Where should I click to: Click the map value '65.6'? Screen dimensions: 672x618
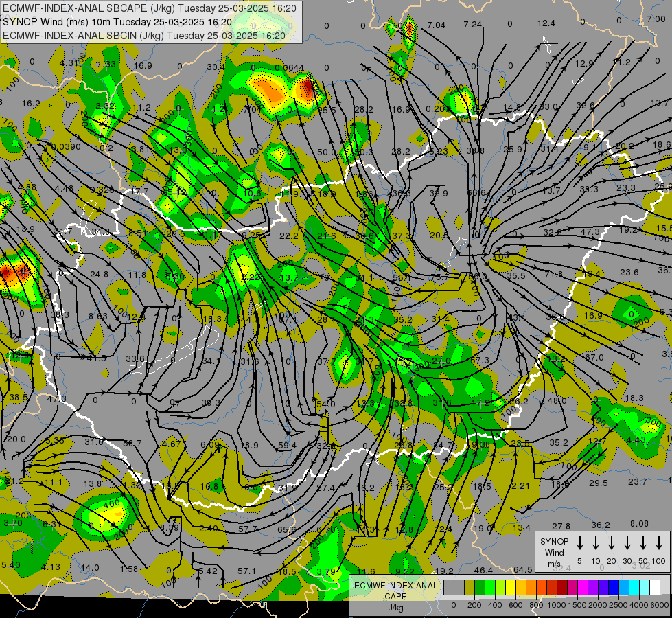click(286, 529)
